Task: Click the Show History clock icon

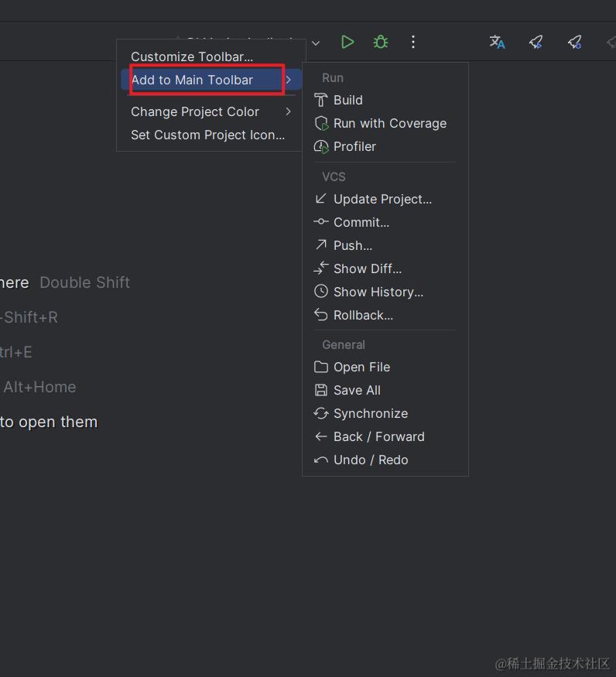Action: (321, 292)
